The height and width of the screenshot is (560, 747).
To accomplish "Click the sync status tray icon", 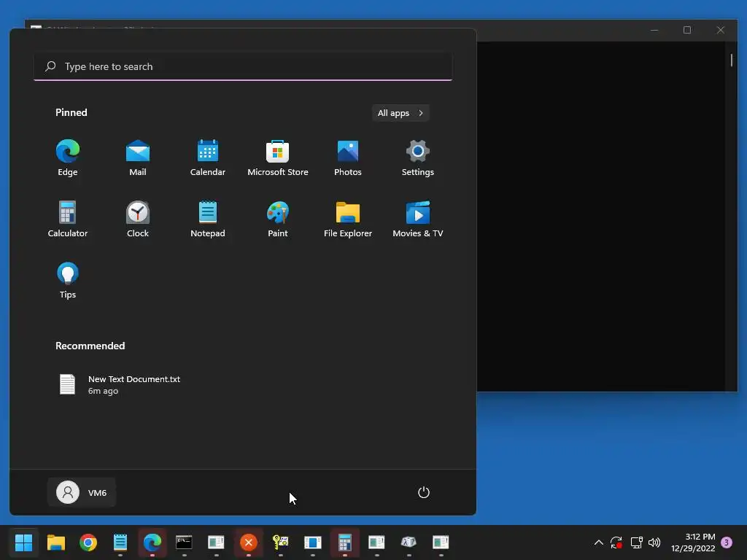I will [x=616, y=542].
